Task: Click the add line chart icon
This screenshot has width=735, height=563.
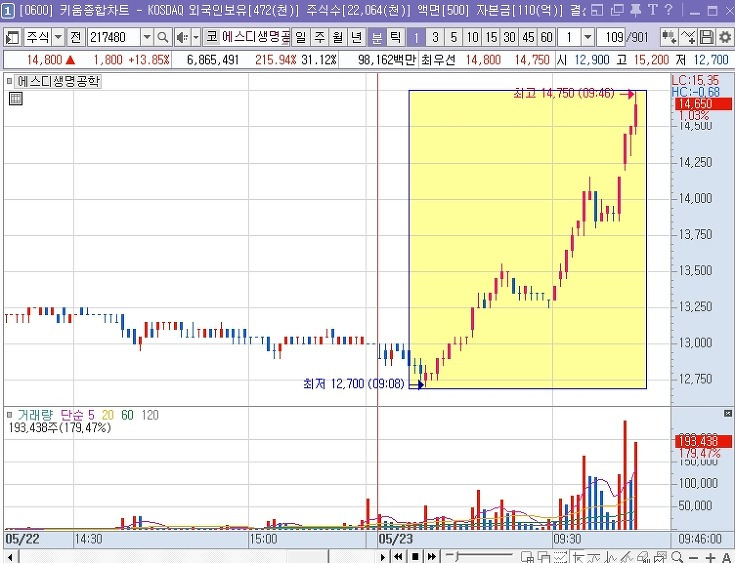Action: point(688,37)
